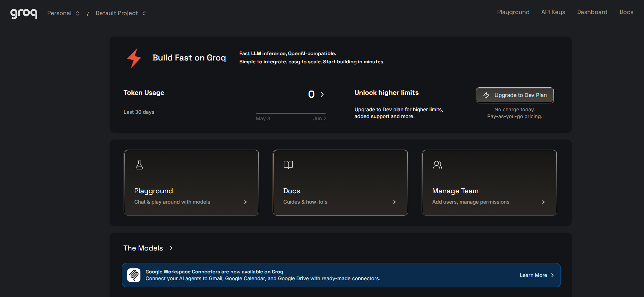Click the chevron beside Learn More
Image resolution: width=644 pixels, height=297 pixels.
pyautogui.click(x=552, y=275)
